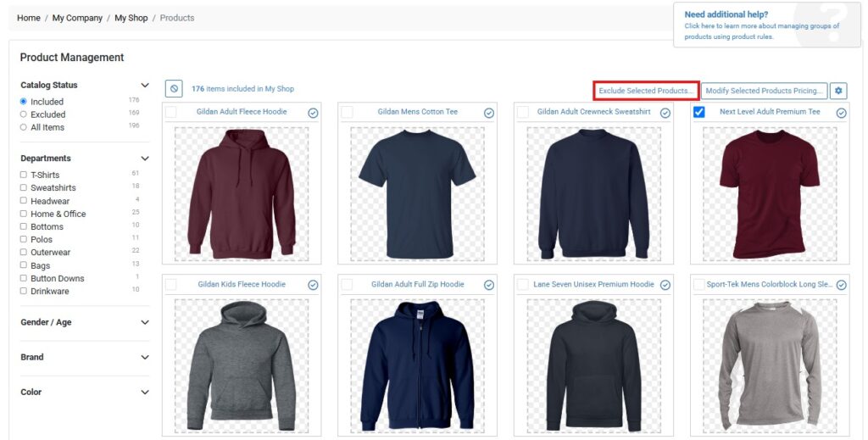Viewport: 868px width, 440px height.
Task: Click the gray colorblock long sleeve image
Action: point(770,366)
